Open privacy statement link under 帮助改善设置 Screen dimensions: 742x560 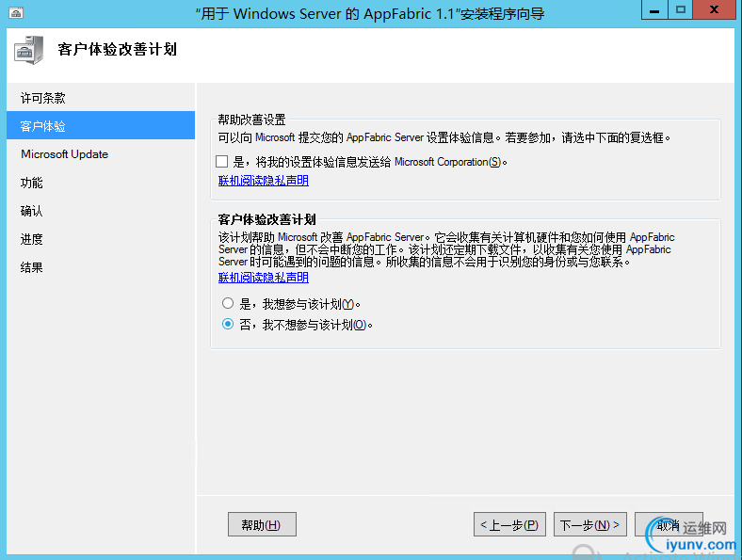pyautogui.click(x=263, y=181)
